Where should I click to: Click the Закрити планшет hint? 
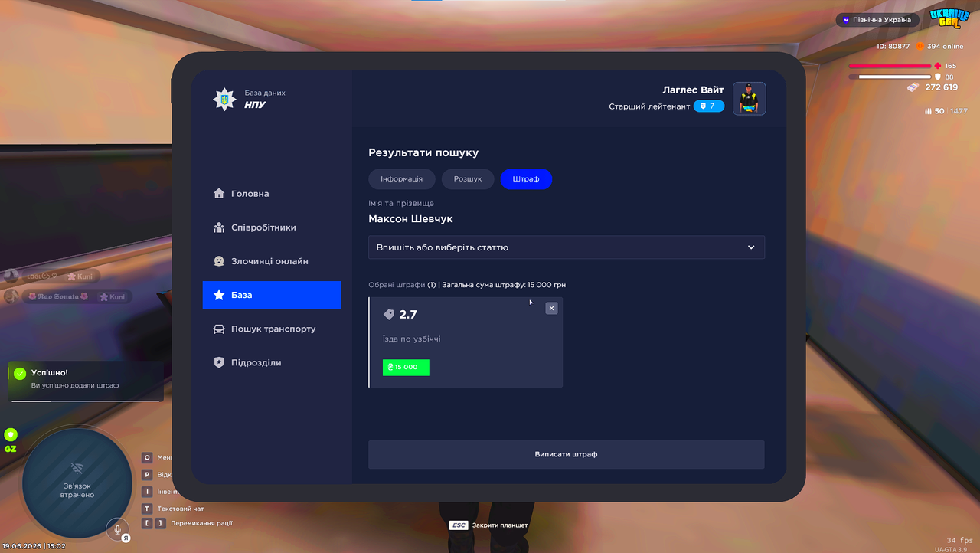[500, 525]
